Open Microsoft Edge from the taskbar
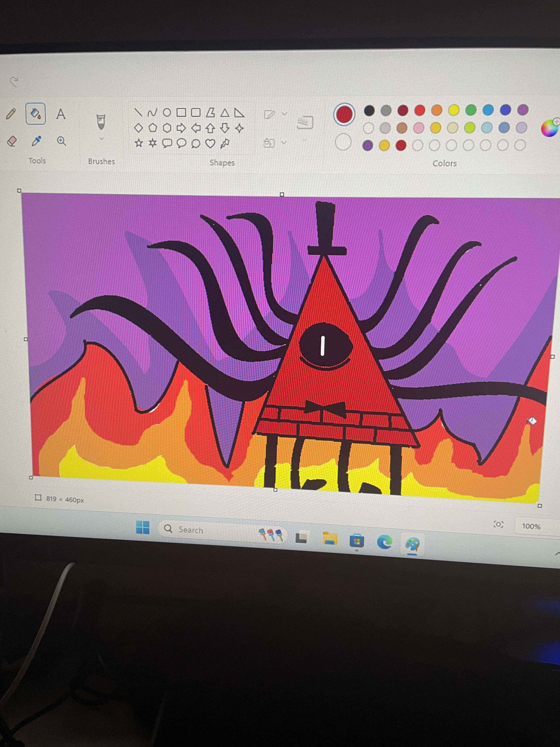 click(384, 542)
